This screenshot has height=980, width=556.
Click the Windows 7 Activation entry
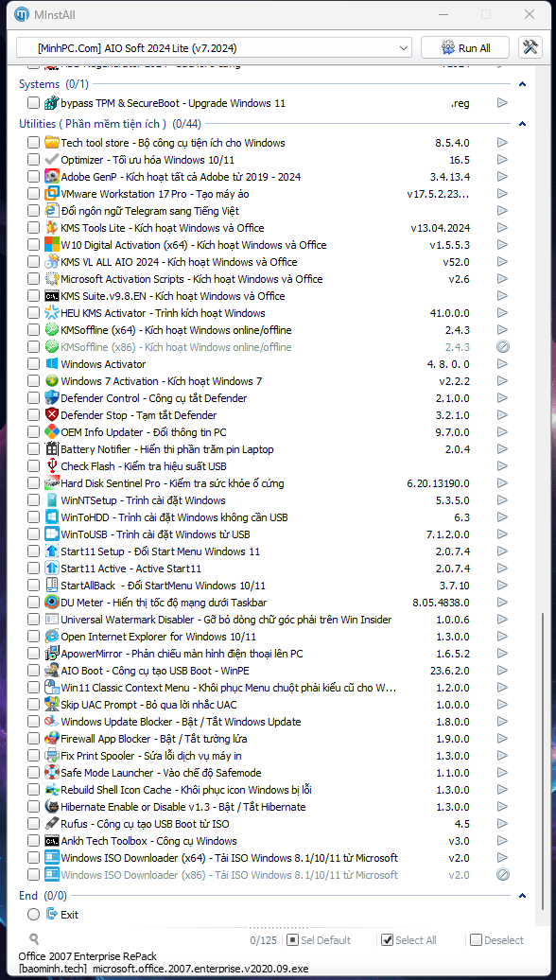point(161,380)
